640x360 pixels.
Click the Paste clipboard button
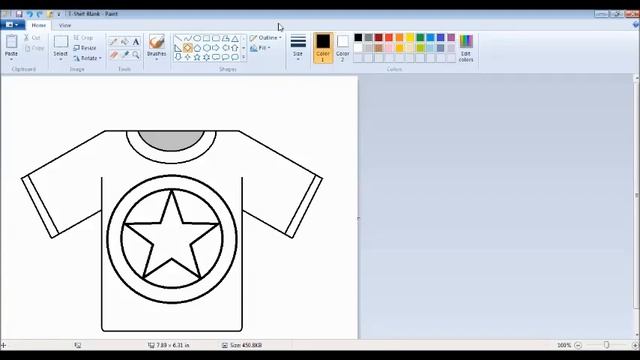click(11, 42)
